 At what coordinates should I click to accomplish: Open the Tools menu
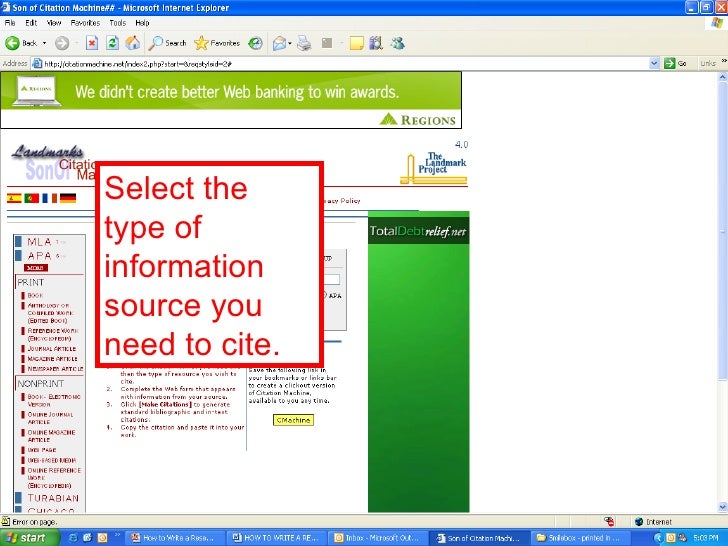117,23
